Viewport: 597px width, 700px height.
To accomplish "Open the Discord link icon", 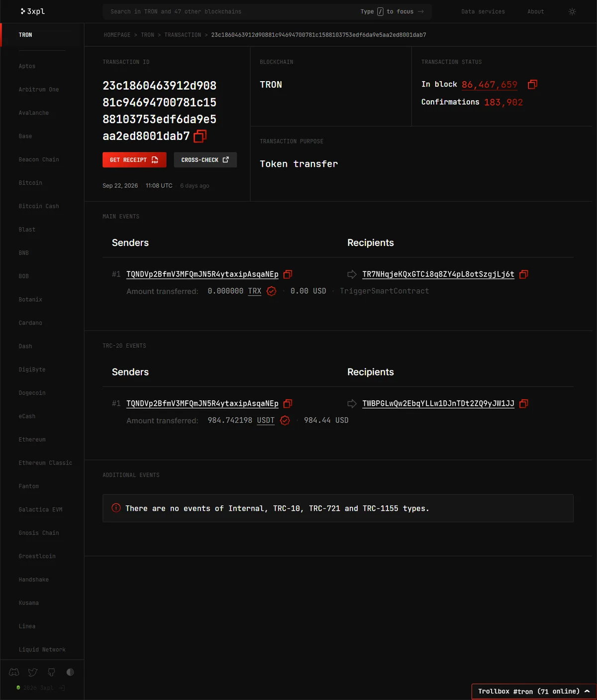I will pyautogui.click(x=14, y=672).
